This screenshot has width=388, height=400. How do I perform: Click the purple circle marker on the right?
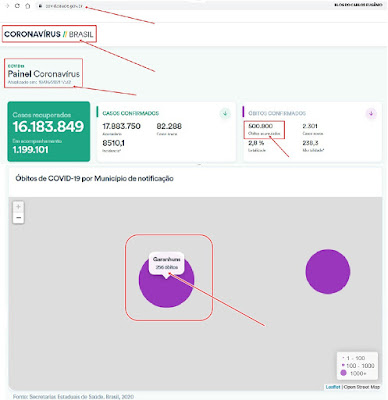pyautogui.click(x=328, y=272)
